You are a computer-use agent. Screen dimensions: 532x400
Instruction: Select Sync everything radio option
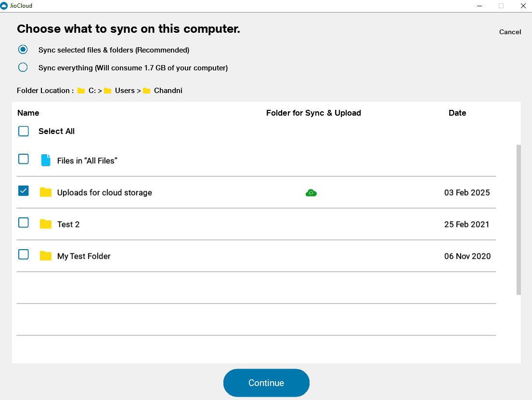pyautogui.click(x=23, y=67)
